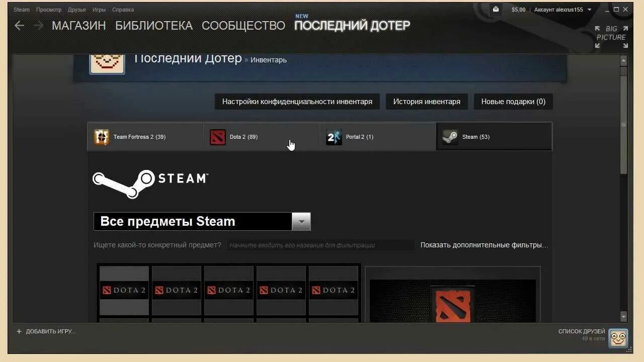This screenshot has height=362, width=644.
Task: Click the large Steam logo banner
Action: coord(150,184)
